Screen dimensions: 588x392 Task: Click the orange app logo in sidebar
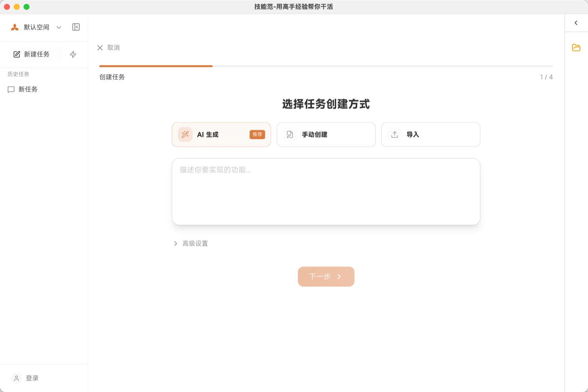click(x=15, y=27)
